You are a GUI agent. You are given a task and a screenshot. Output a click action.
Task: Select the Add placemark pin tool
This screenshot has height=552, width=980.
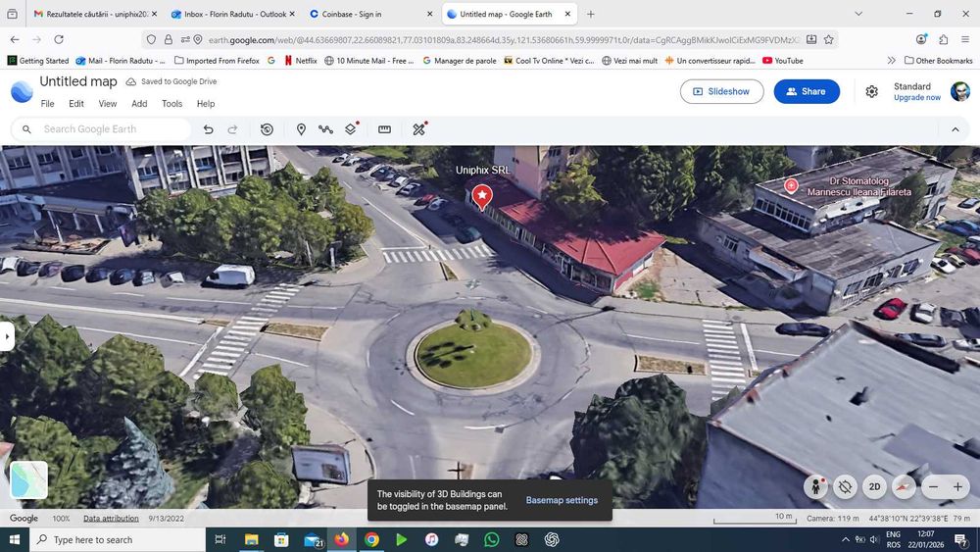(x=301, y=129)
